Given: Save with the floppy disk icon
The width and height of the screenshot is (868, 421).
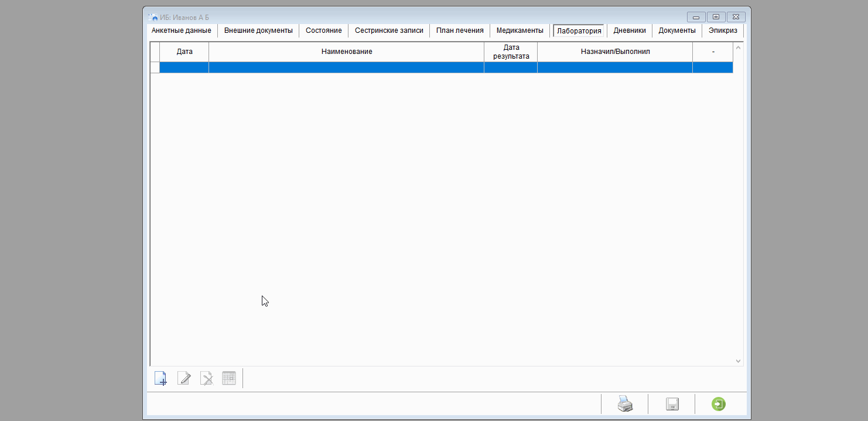Looking at the screenshot, I should 672,404.
